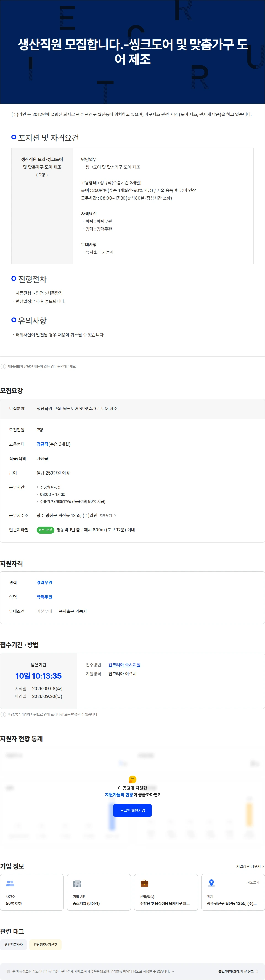This screenshot has width=265, height=980.
Task: Click the arrow beside 기업정보 더보기
Action: (x=263, y=866)
